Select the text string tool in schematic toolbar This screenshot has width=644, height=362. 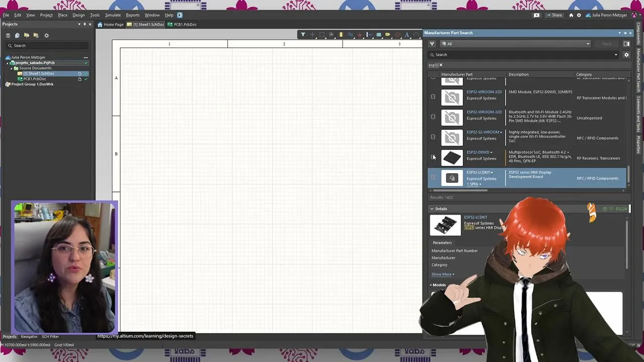click(x=407, y=35)
